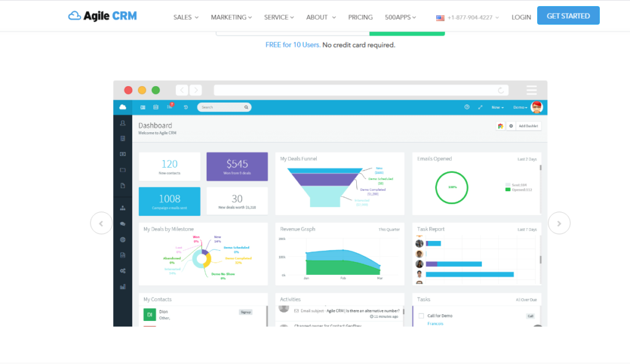
Task: Click the Get Started button
Action: (x=568, y=15)
